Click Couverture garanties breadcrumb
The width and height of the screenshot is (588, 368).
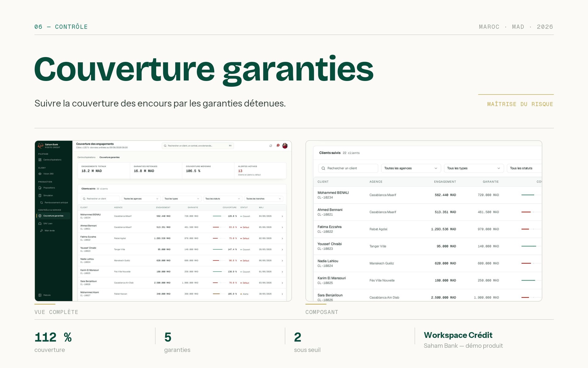(x=110, y=157)
